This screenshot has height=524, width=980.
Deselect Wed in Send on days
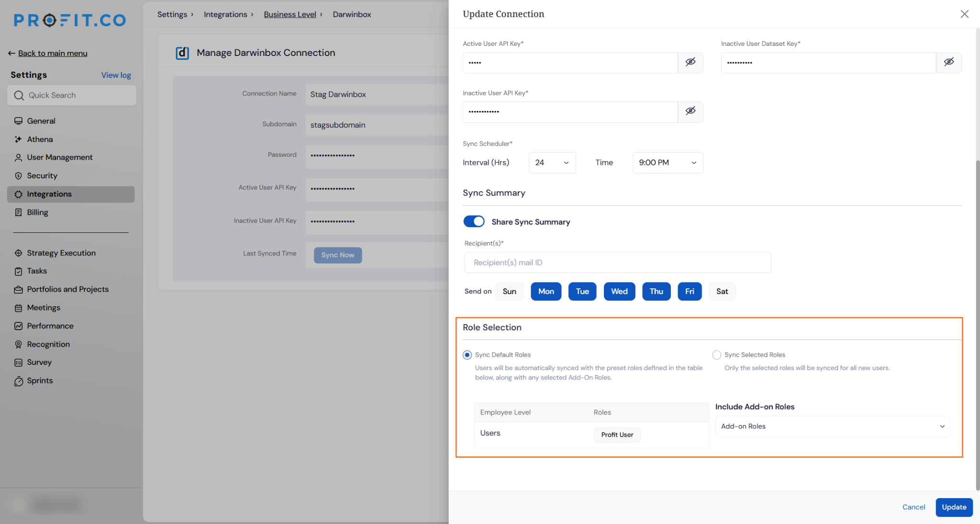pos(619,291)
